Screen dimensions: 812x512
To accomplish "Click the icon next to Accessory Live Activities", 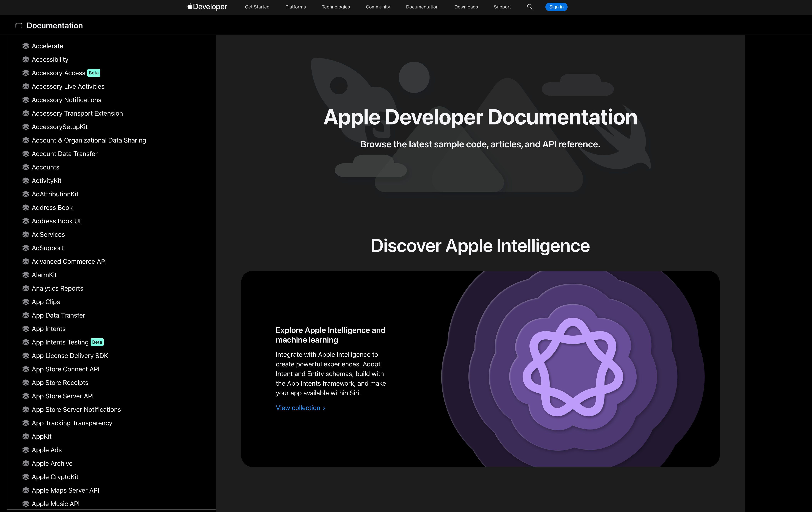I will (x=26, y=87).
